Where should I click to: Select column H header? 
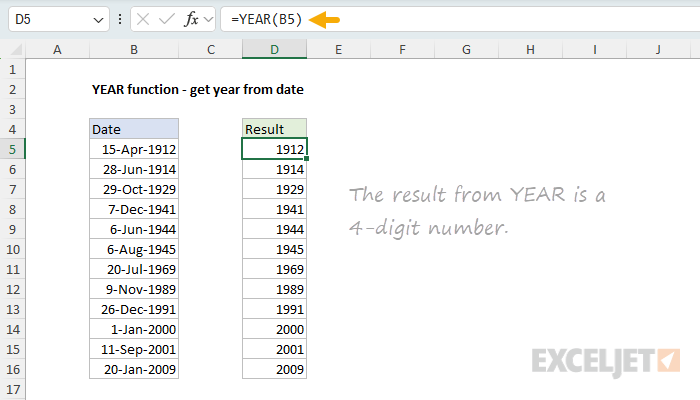(530, 50)
